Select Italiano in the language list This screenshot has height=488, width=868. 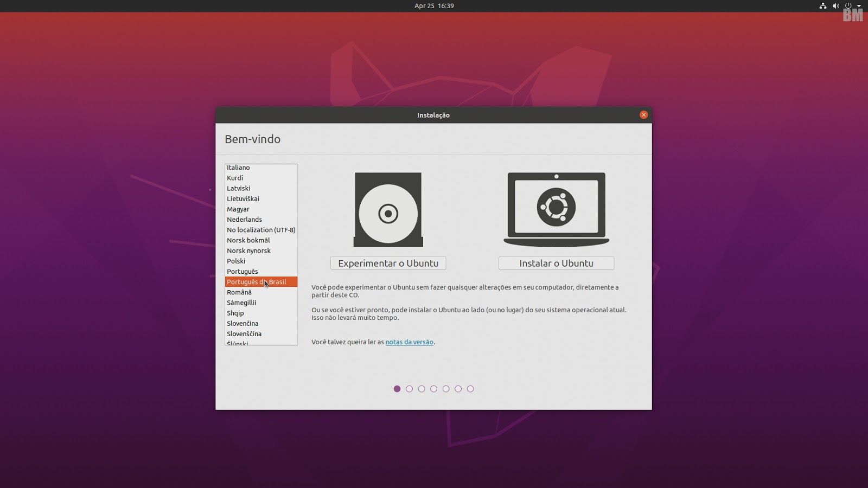(238, 168)
